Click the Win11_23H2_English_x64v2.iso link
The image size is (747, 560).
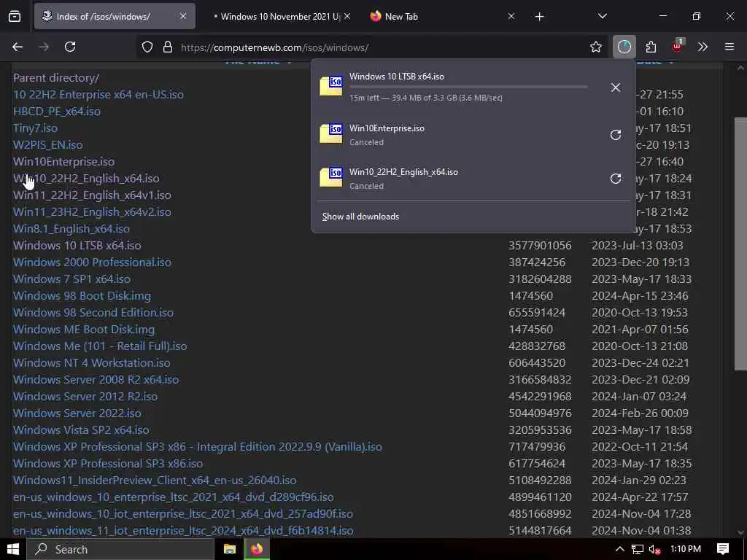click(92, 212)
